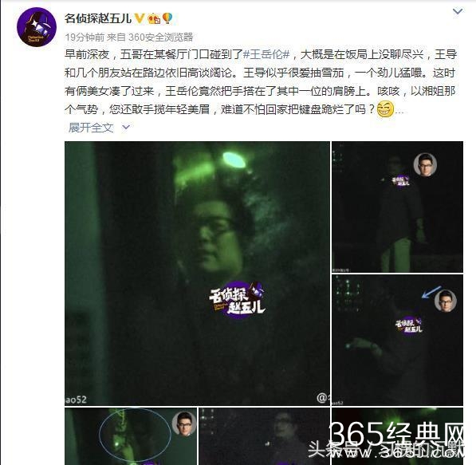Viewport: 476px width, 465px height.
Task: Click the hot air balloon badge icon
Action: [x=167, y=18]
